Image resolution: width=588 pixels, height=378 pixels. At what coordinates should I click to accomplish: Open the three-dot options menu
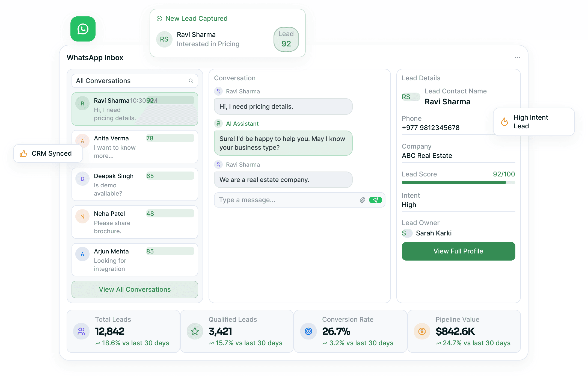coord(517,57)
